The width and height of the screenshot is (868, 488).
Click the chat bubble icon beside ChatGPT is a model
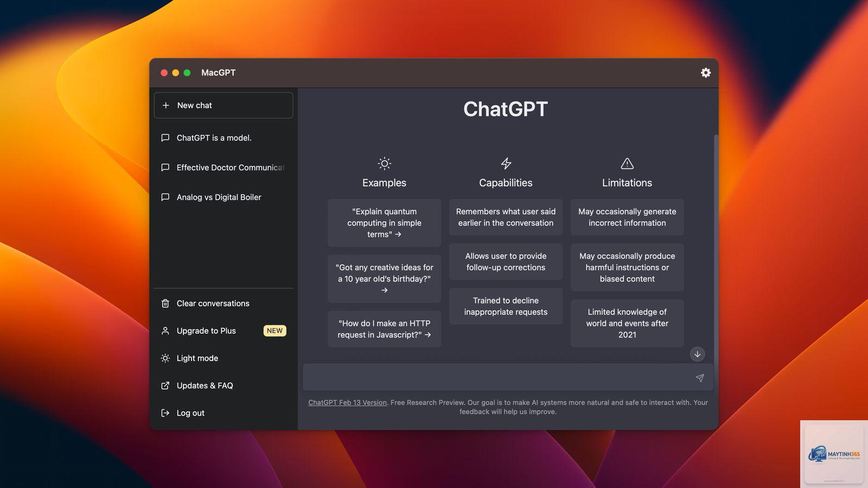click(x=165, y=138)
